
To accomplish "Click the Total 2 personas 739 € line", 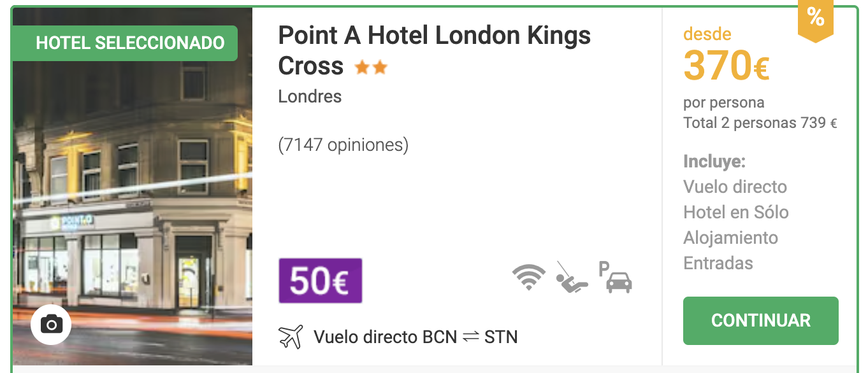I will pyautogui.click(x=760, y=123).
